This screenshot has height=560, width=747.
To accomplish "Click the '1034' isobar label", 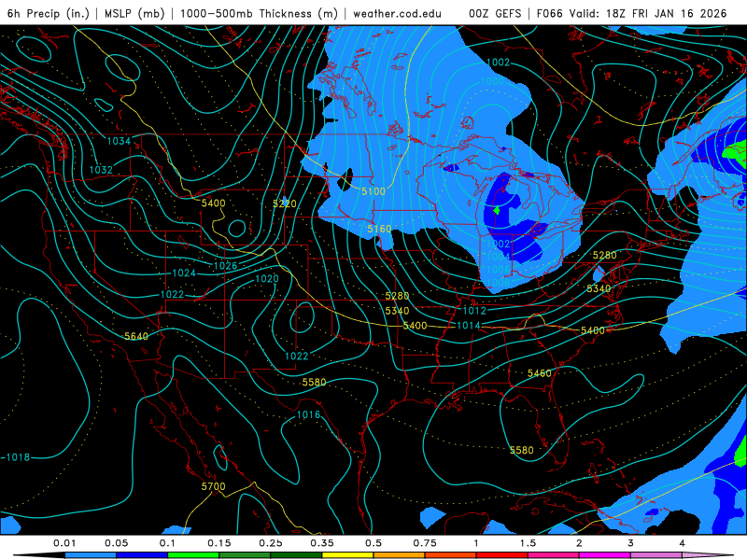I will coord(119,141).
